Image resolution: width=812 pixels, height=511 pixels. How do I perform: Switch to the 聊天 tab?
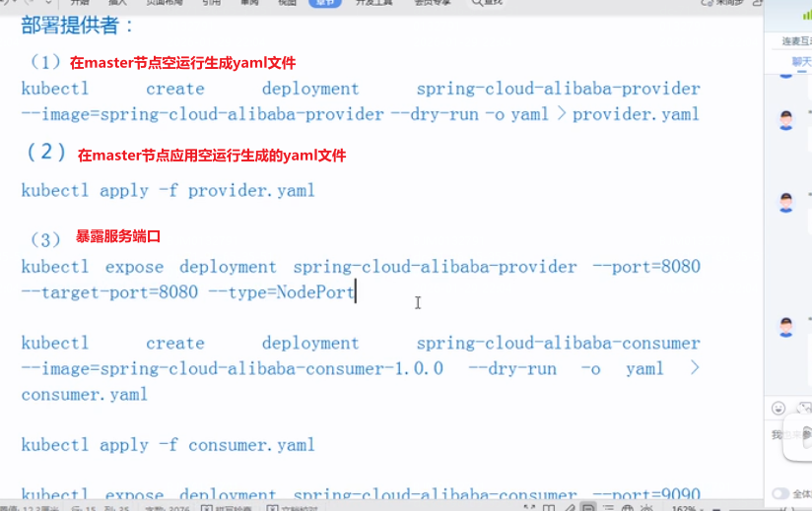click(x=801, y=62)
